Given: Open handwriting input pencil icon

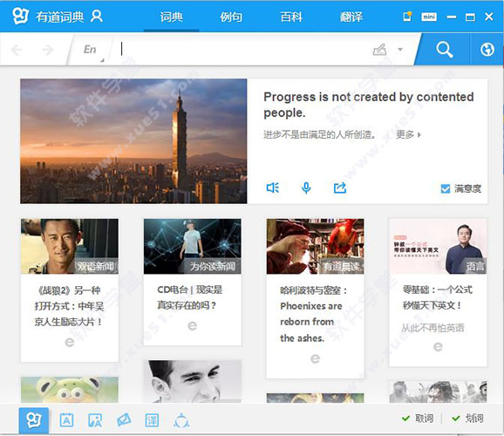Looking at the screenshot, I should point(379,50).
